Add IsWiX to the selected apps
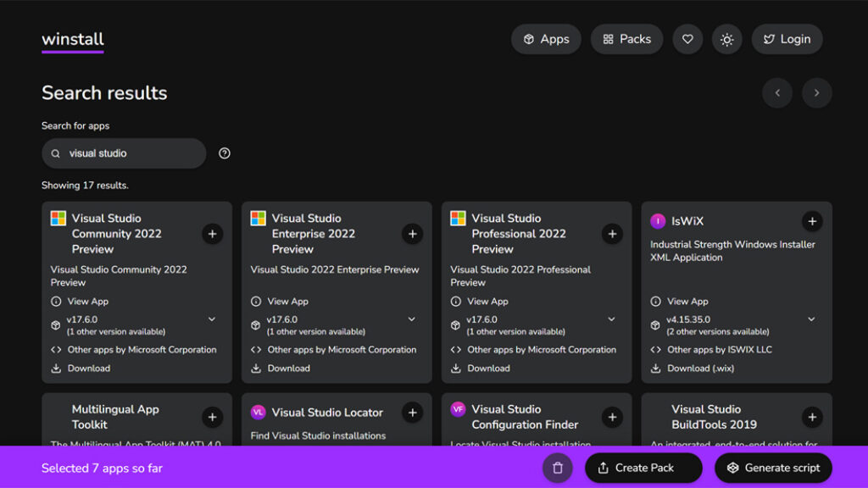Image resolution: width=868 pixels, height=488 pixels. (x=812, y=220)
